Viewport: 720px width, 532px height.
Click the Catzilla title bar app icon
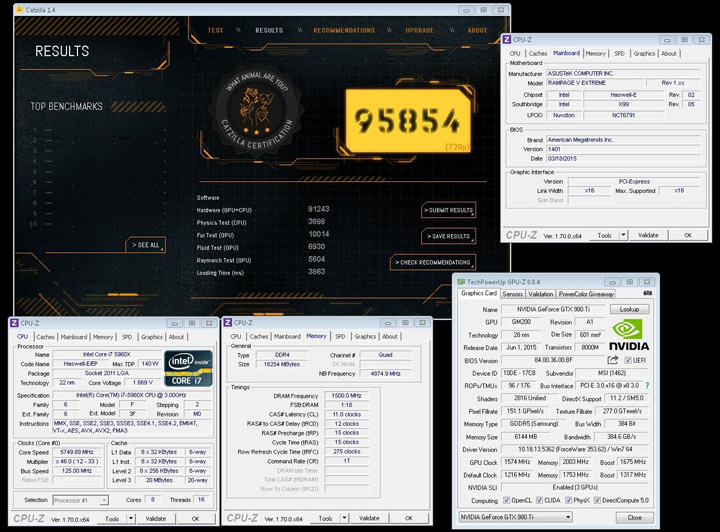click(x=20, y=10)
